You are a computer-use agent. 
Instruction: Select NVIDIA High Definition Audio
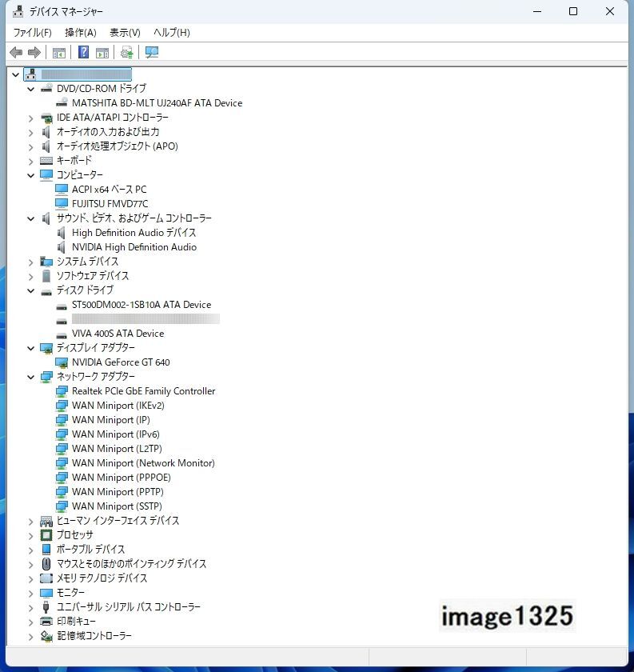[134, 247]
